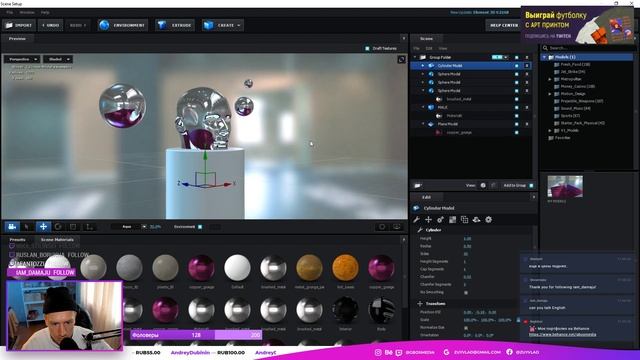This screenshot has height=360, width=640.
Task: Open the File menu in the title bar area
Action: click(x=9, y=13)
